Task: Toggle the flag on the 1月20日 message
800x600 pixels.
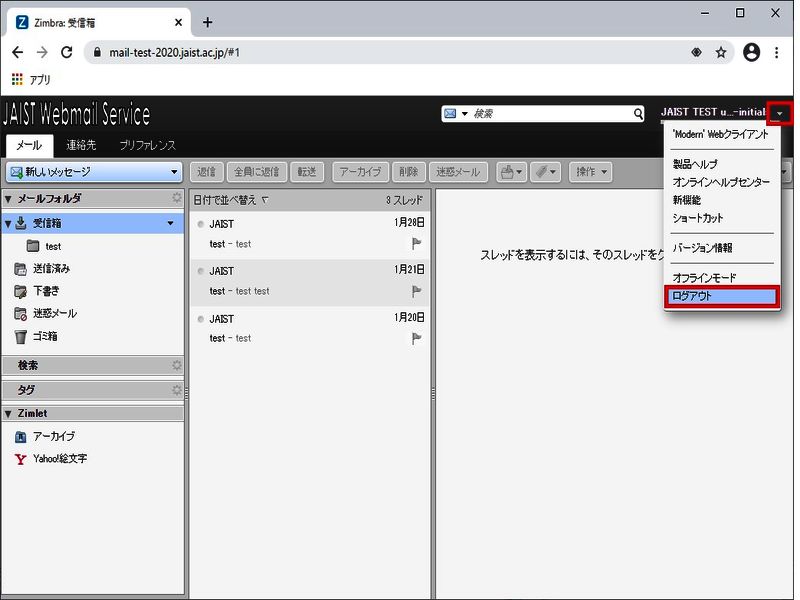Action: point(417,339)
